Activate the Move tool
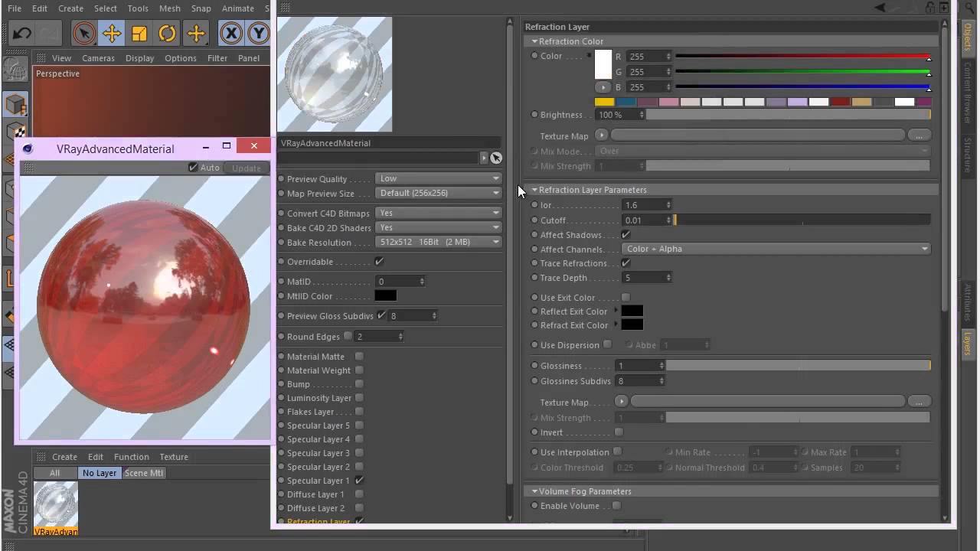 click(x=112, y=33)
